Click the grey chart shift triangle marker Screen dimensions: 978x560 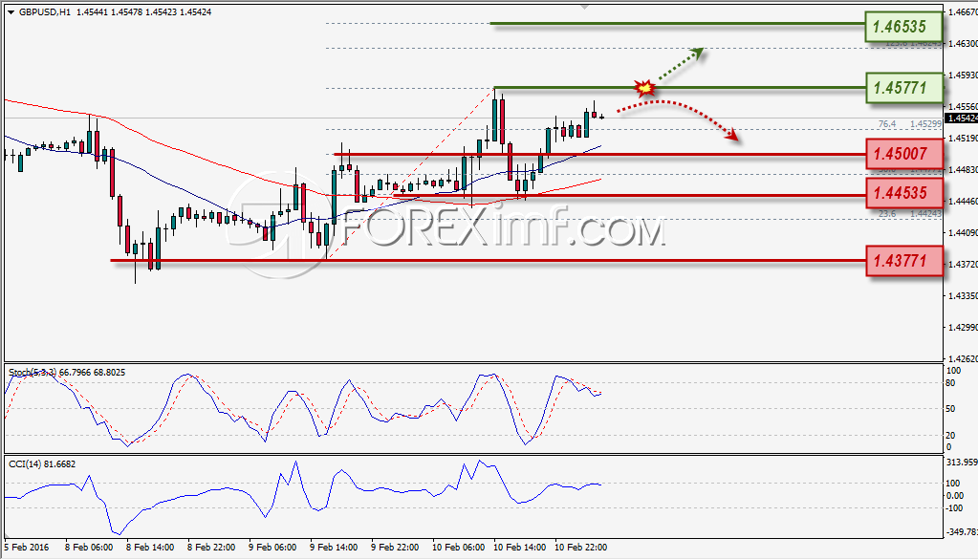tap(584, 7)
